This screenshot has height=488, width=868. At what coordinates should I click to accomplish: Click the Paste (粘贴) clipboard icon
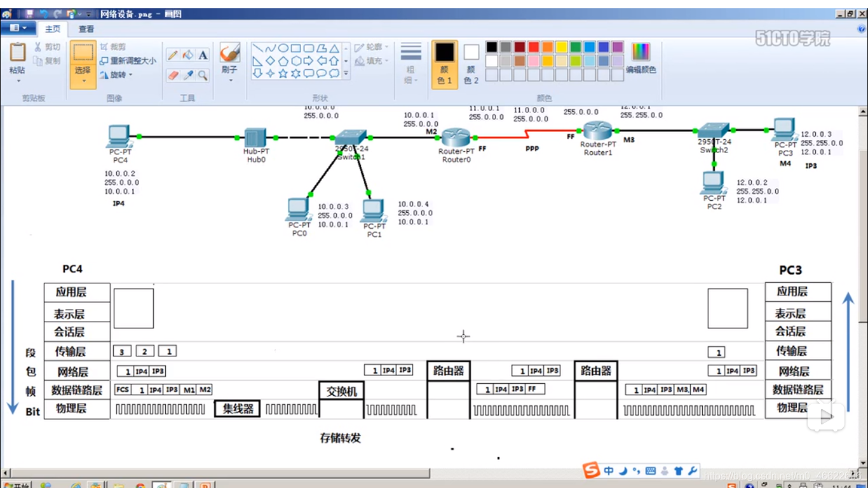(18, 52)
